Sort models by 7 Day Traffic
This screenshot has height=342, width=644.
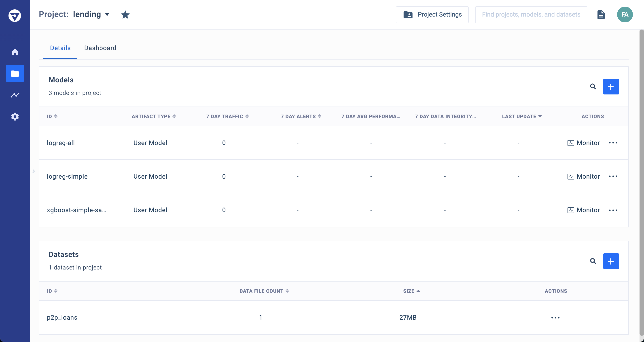click(227, 116)
